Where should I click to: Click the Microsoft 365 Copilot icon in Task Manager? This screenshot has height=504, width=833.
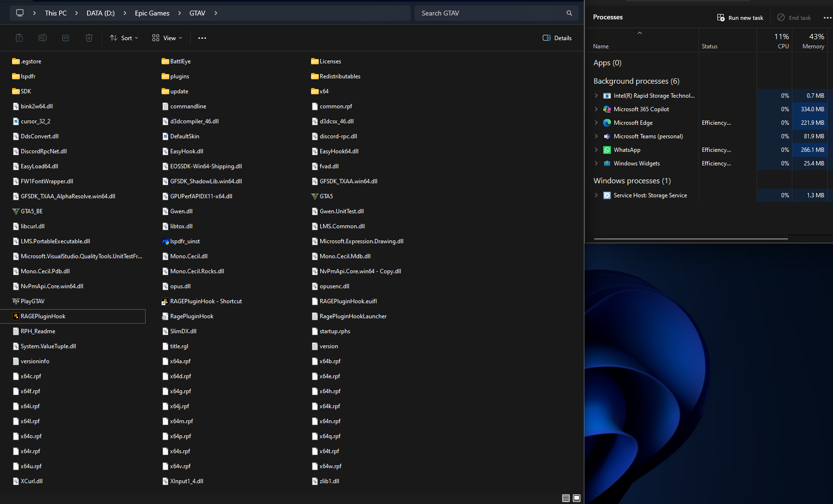pos(607,109)
